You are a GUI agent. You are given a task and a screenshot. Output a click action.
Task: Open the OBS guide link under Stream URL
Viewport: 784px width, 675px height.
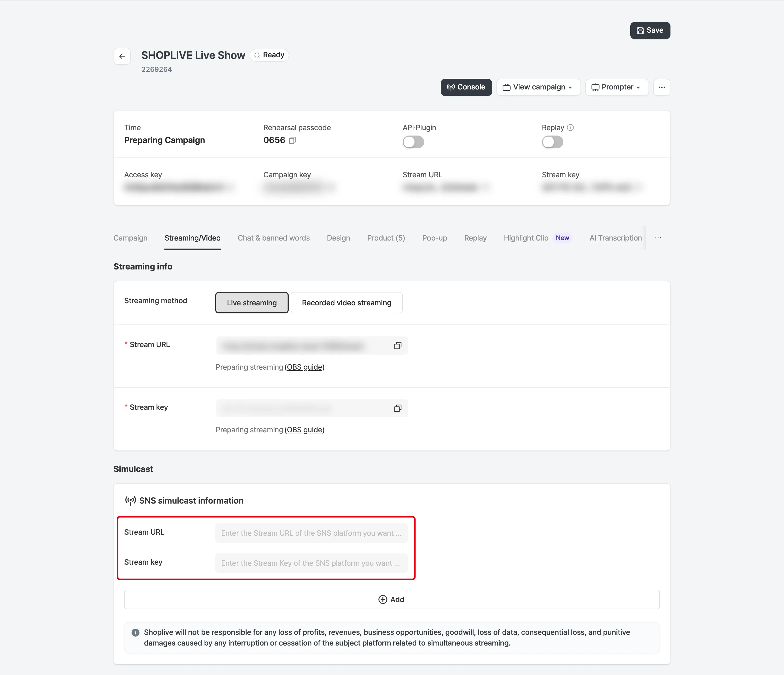tap(305, 367)
